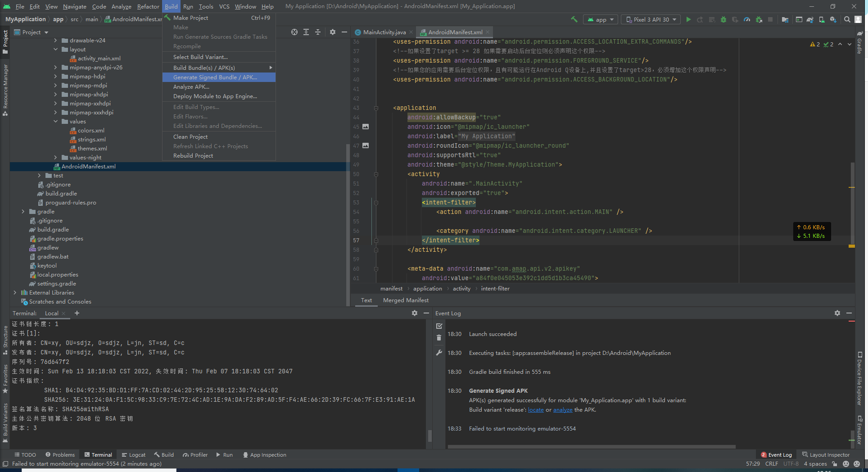Expand the gradle folder
The image size is (868, 472).
[23, 211]
